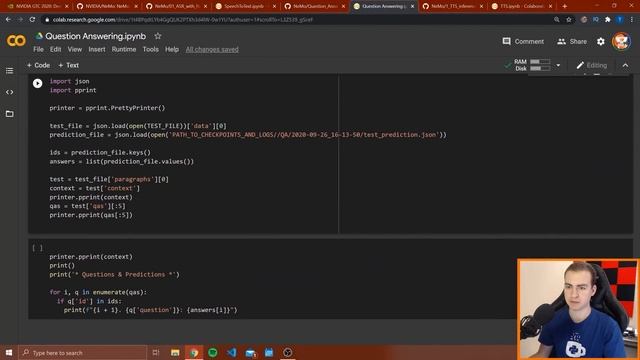Click the line 'ids = prediction_file.keys()'
This screenshot has height=360, width=640.
(x=100, y=153)
